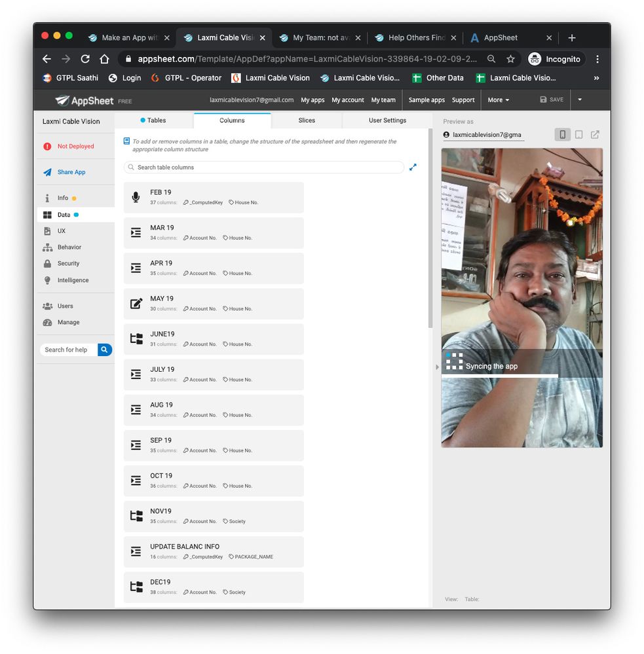The image size is (644, 654).
Task: Open My apps link
Action: [x=313, y=100]
